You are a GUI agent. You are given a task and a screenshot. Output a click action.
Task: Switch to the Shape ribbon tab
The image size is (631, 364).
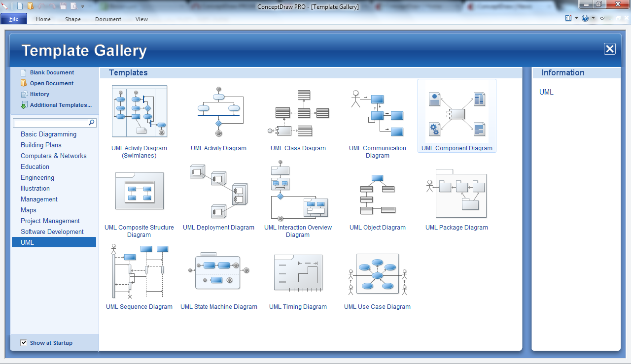pos(73,19)
